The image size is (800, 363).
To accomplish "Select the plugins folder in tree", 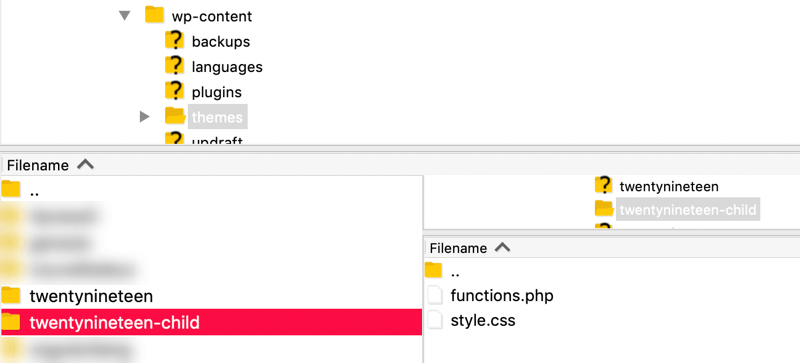I will [217, 92].
